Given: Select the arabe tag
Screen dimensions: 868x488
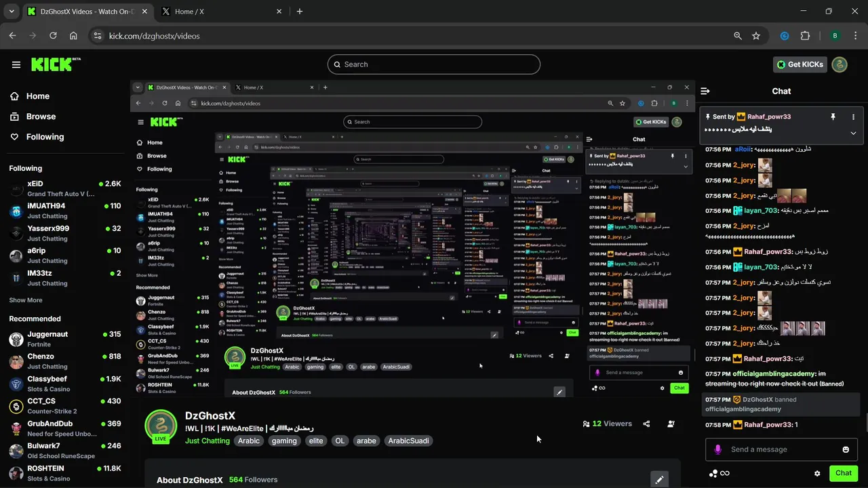Looking at the screenshot, I should 366,441.
